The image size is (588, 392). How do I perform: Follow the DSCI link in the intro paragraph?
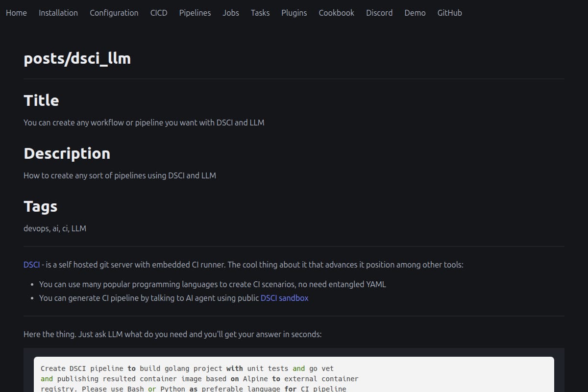pyautogui.click(x=32, y=265)
